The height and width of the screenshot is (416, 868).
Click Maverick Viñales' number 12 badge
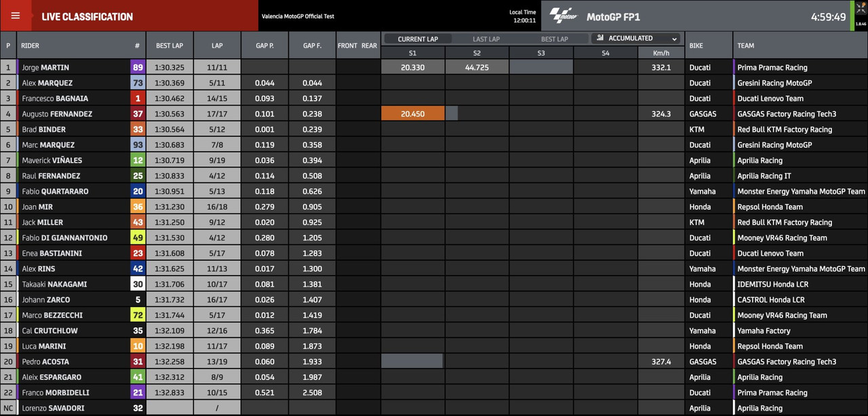(x=138, y=160)
